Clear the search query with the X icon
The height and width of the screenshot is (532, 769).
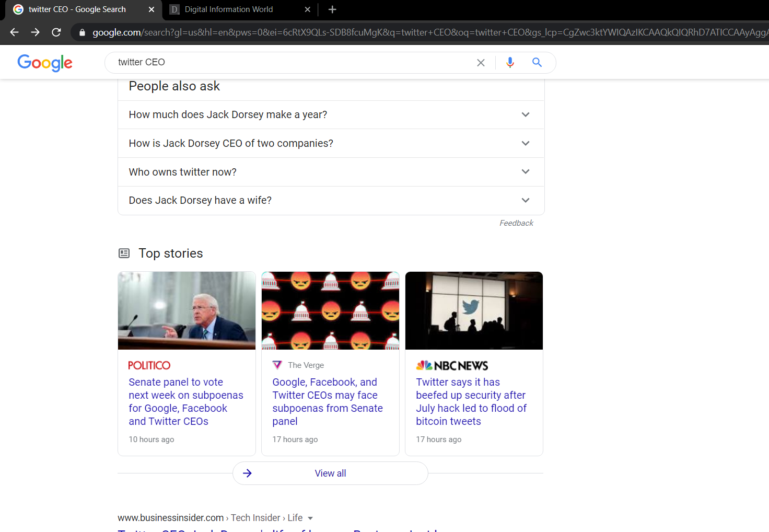pyautogui.click(x=481, y=62)
